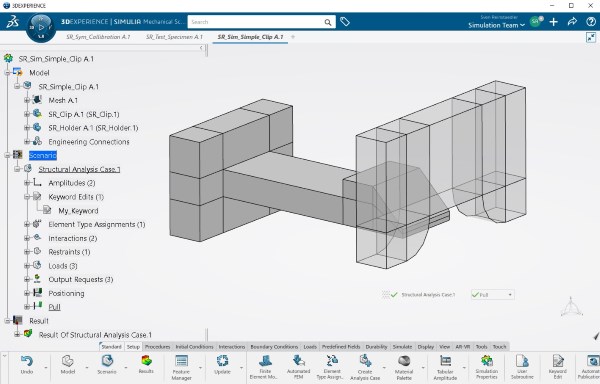
Task: Select the Positioning tree item
Action: 66,293
